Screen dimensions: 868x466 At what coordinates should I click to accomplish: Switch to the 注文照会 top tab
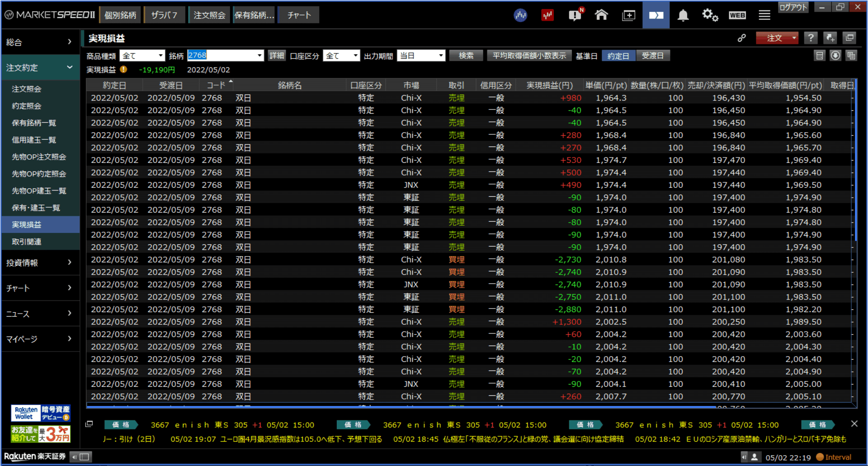tap(209, 15)
